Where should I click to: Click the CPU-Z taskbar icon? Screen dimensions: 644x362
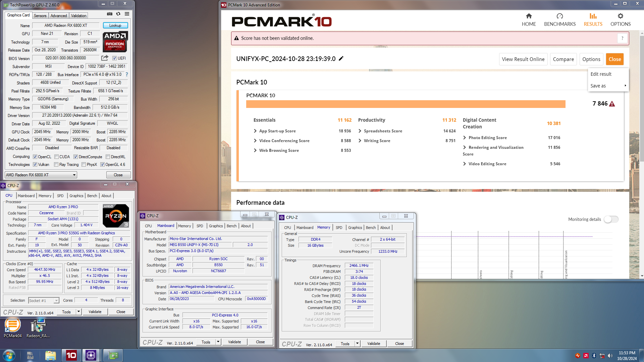pos(91,355)
